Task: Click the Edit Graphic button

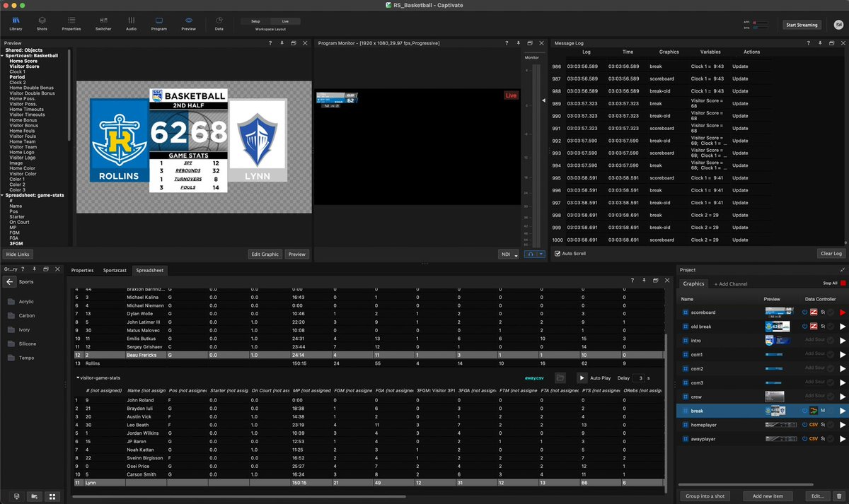Action: [x=265, y=254]
